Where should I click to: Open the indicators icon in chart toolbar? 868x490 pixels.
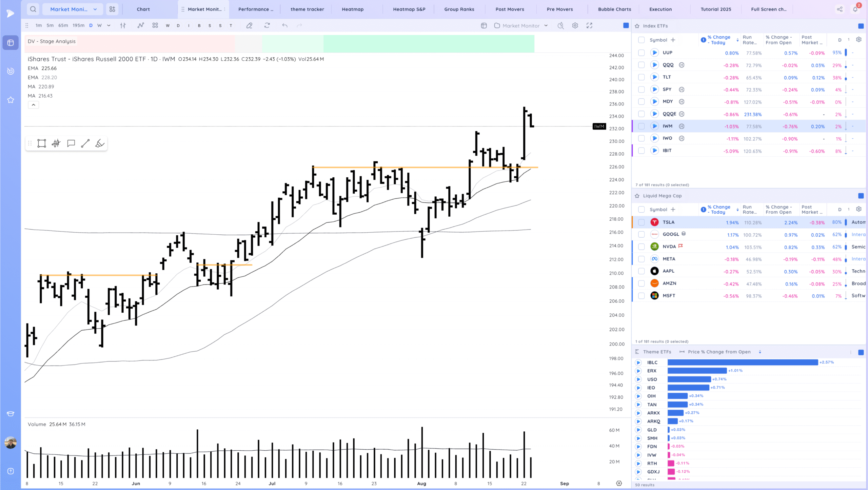[x=141, y=25]
